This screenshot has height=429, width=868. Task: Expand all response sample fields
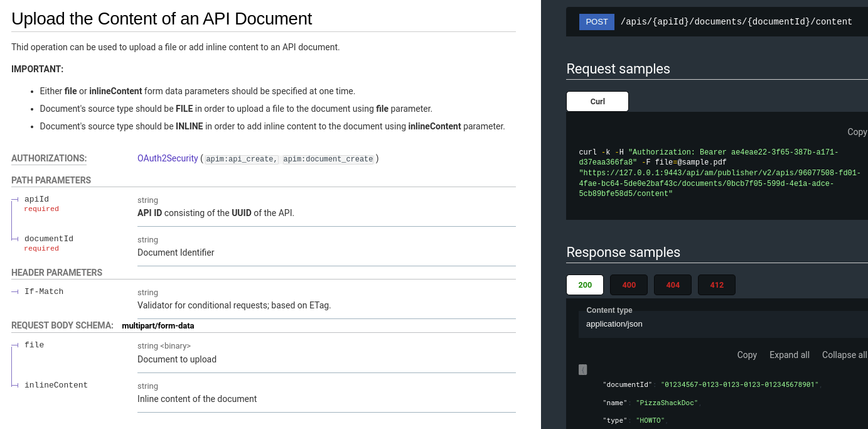[x=789, y=355]
